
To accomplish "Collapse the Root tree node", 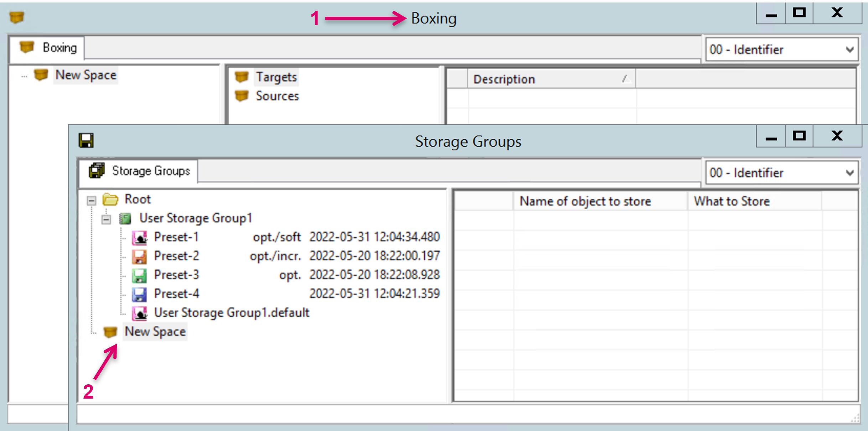I will 92,201.
